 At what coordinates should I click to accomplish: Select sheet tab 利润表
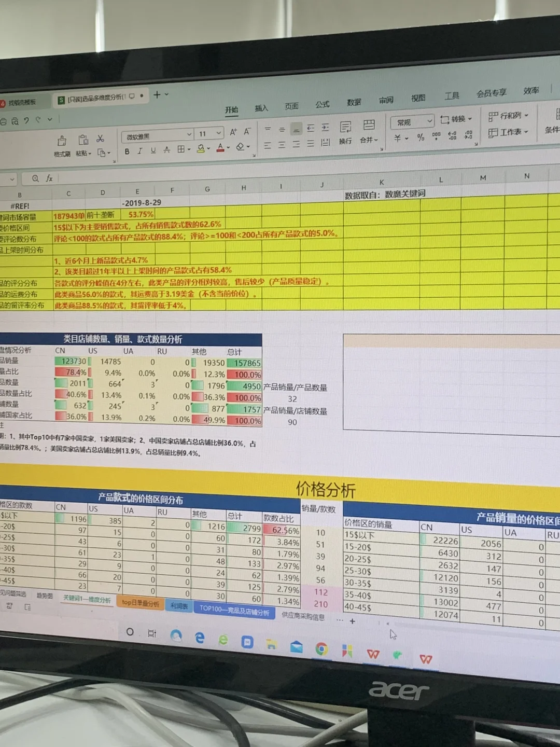click(179, 605)
